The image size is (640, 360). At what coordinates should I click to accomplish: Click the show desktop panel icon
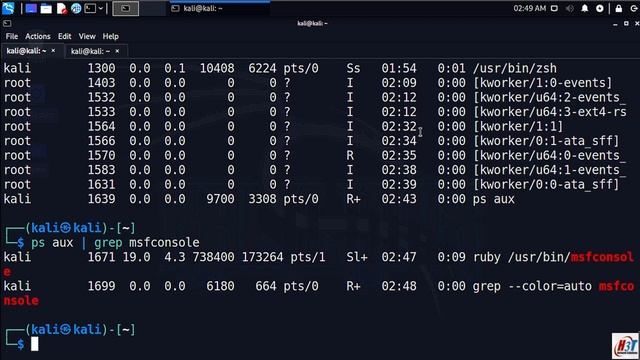coord(31,9)
